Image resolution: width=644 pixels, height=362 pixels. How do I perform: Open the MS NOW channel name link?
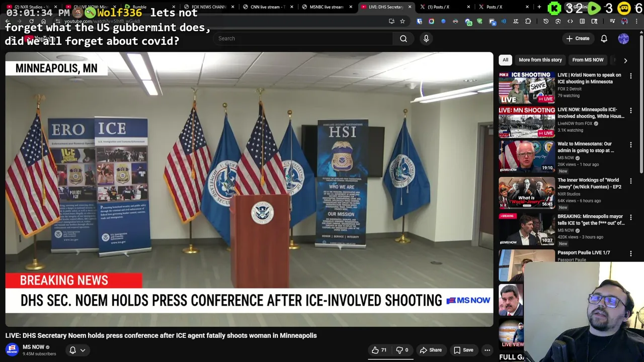(x=34, y=347)
